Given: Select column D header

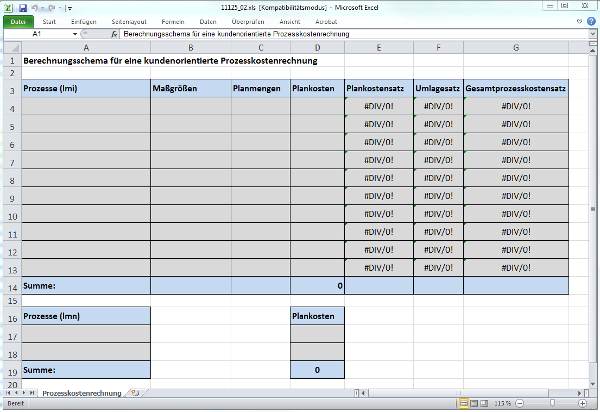Looking at the screenshot, I should pos(317,47).
